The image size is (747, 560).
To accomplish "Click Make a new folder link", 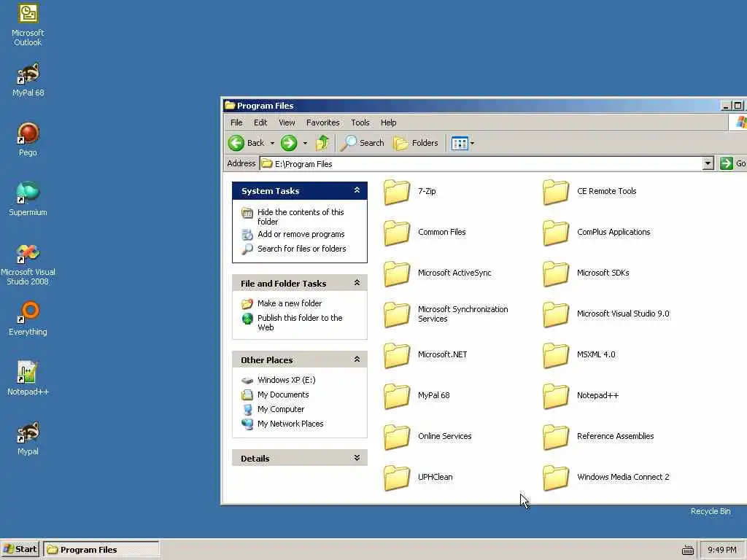I will (290, 303).
